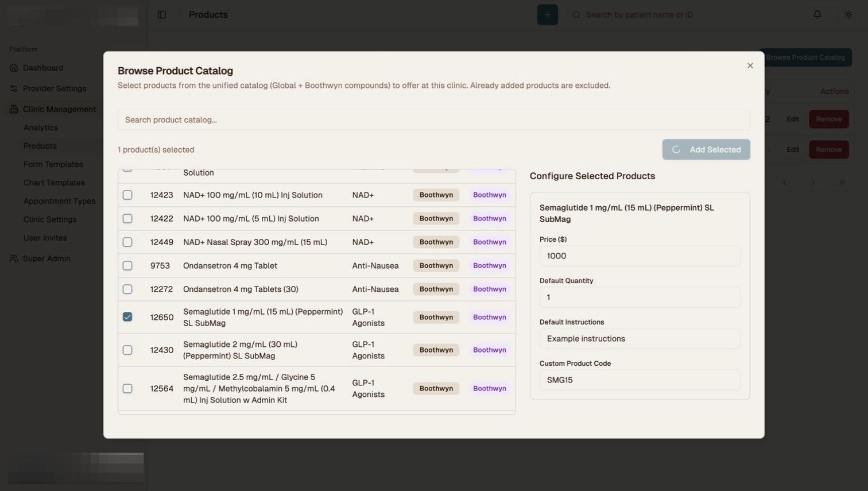Click GLP-1 Agonists category in row 12430
This screenshot has width=868, height=491.
point(369,350)
